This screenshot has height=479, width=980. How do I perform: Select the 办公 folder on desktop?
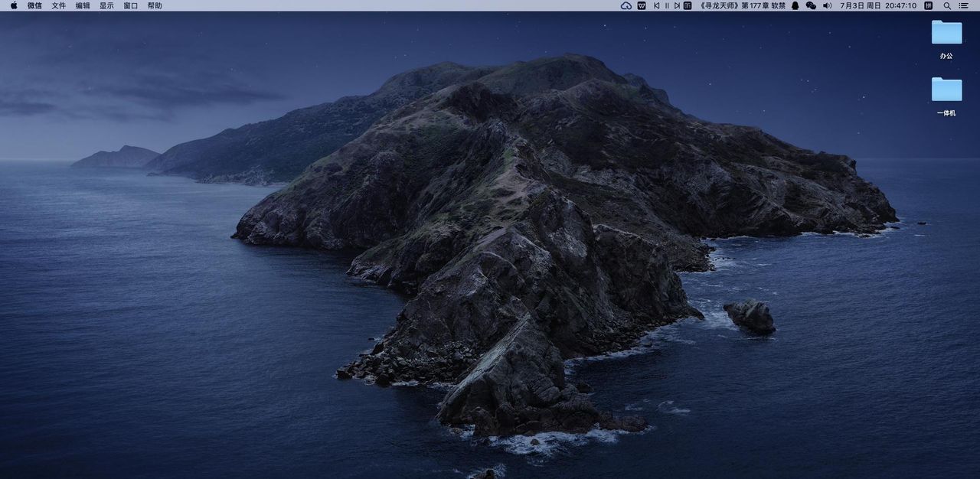coord(946,33)
